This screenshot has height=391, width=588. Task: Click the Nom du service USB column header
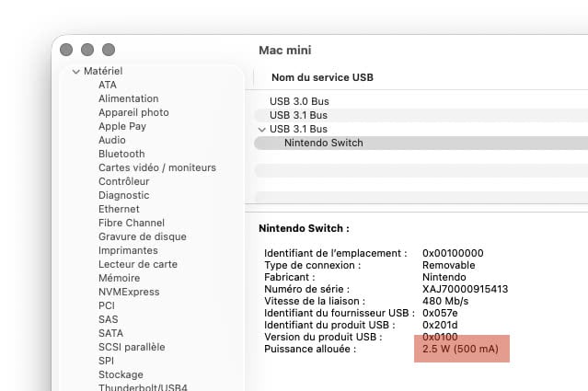pyautogui.click(x=322, y=77)
